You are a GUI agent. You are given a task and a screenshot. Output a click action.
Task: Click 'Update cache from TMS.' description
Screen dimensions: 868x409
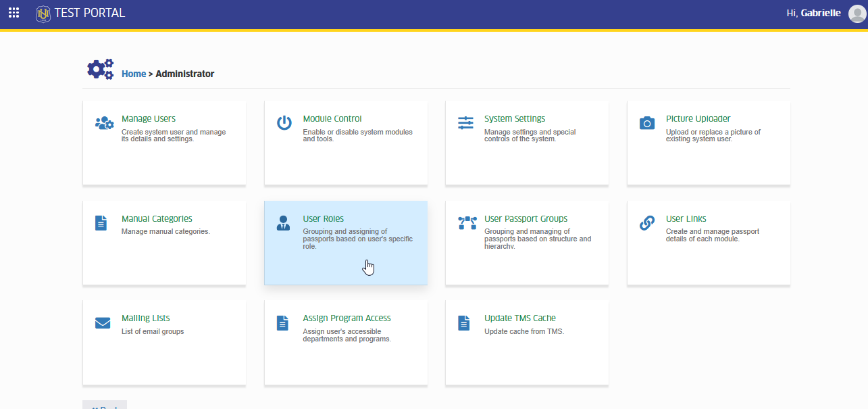(x=524, y=331)
